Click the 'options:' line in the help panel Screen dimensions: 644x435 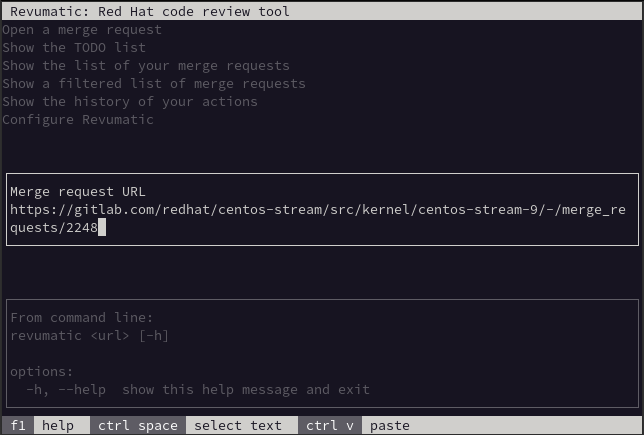tap(42, 372)
